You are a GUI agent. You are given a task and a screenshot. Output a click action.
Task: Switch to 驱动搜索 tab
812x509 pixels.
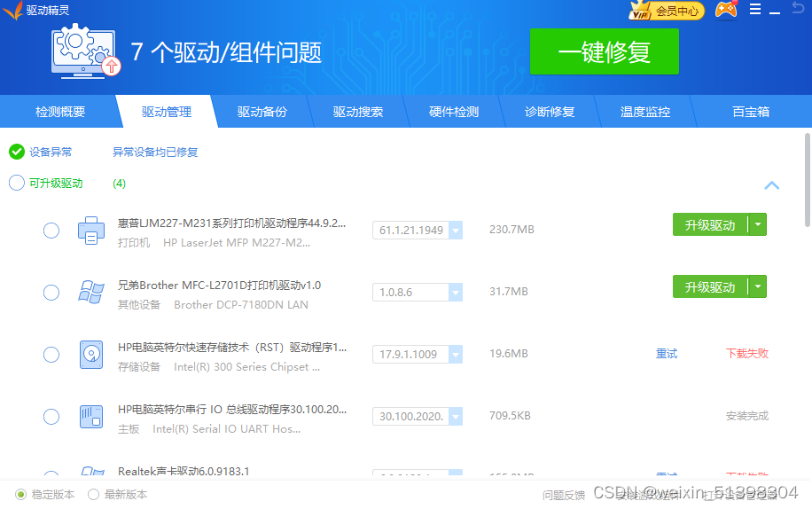tap(358, 112)
